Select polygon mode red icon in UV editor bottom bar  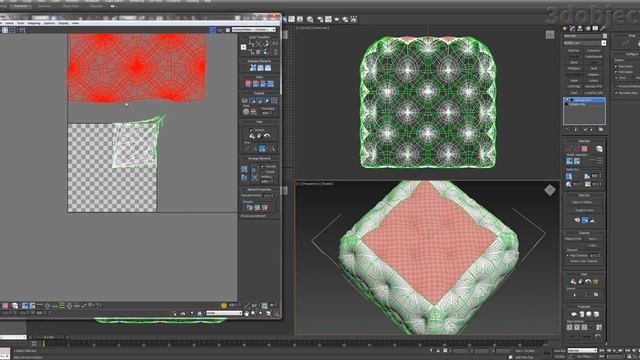pos(5,306)
